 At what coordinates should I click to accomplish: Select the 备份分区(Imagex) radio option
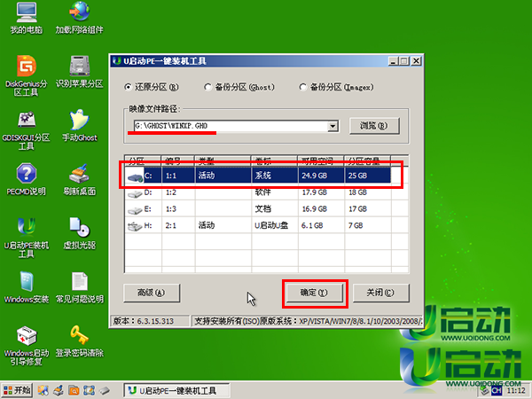336,87
